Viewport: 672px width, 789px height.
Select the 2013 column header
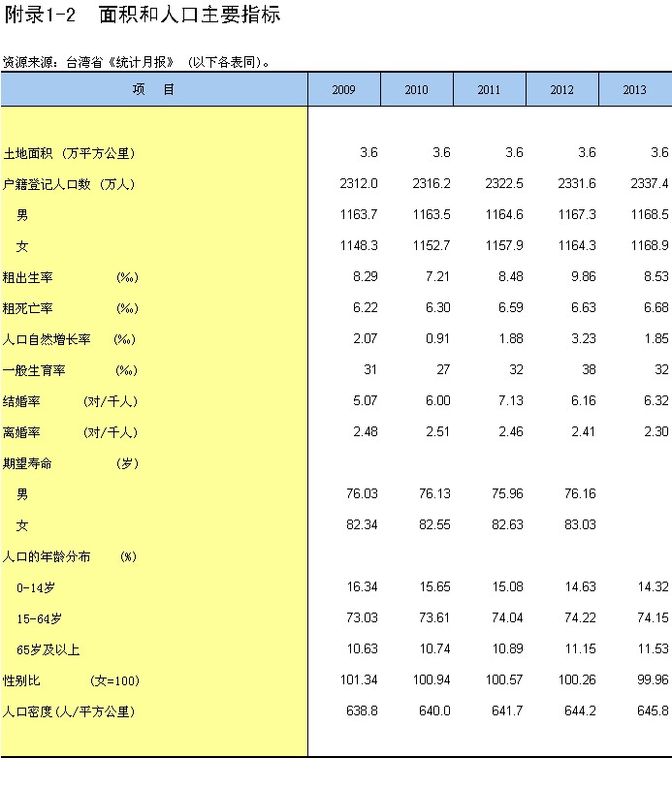click(635, 89)
